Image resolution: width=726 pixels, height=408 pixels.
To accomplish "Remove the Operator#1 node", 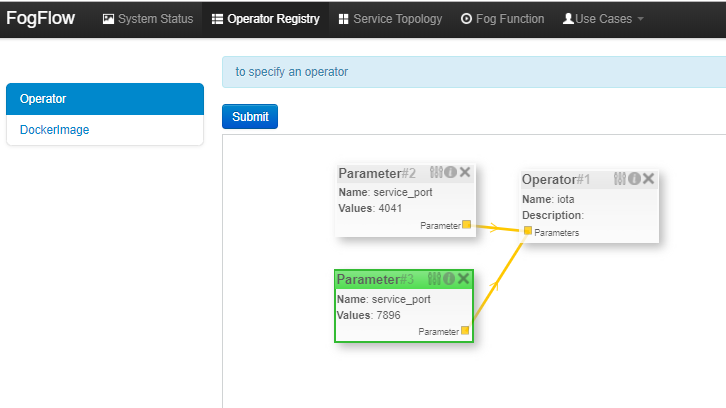I will 649,179.
